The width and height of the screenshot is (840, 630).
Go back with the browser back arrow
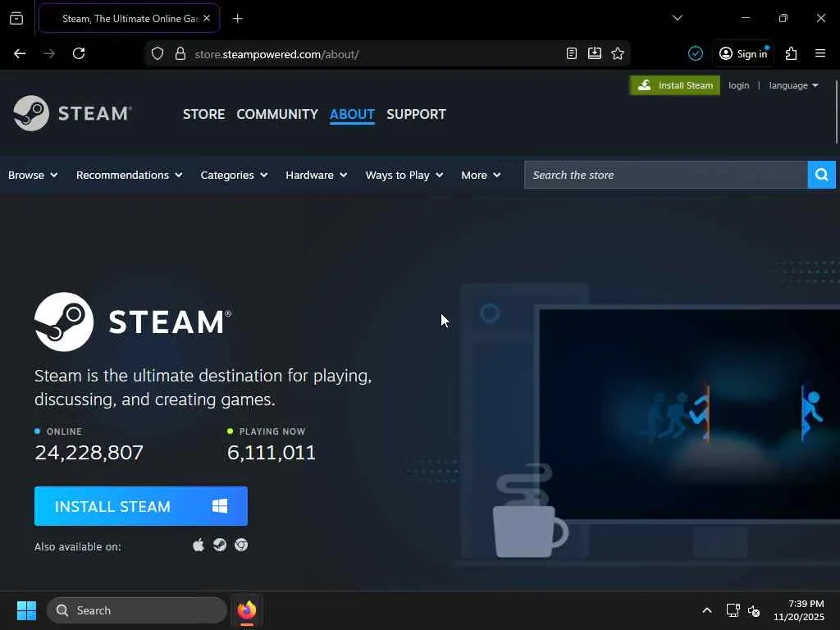[x=20, y=53]
